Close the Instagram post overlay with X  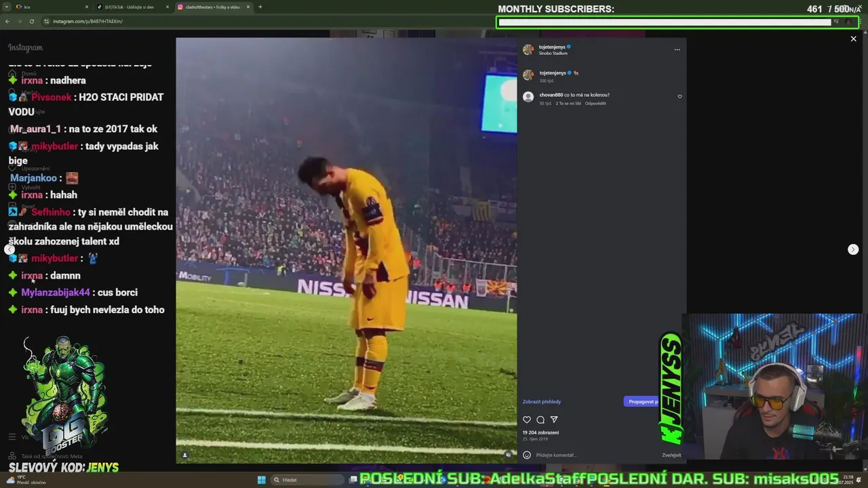(853, 39)
